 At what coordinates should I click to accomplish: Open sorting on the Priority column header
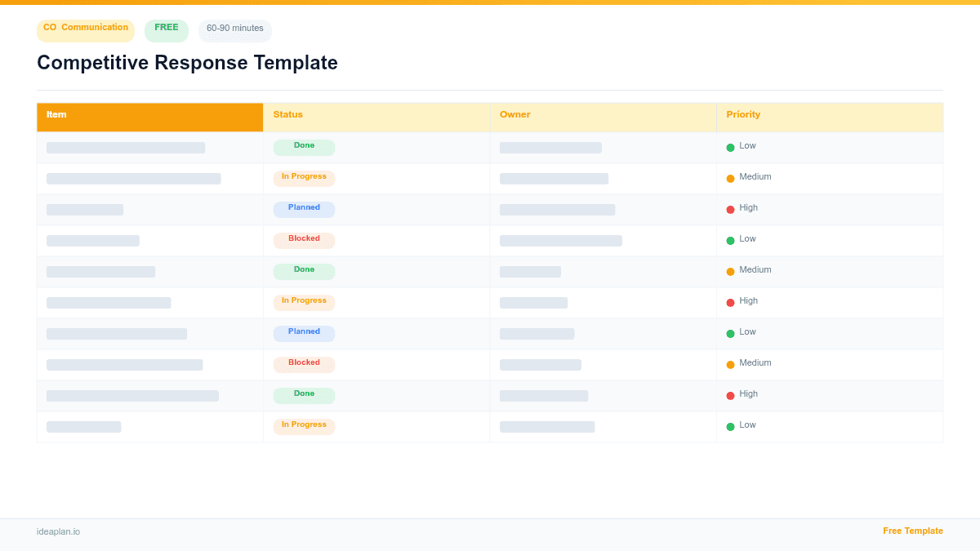(742, 114)
